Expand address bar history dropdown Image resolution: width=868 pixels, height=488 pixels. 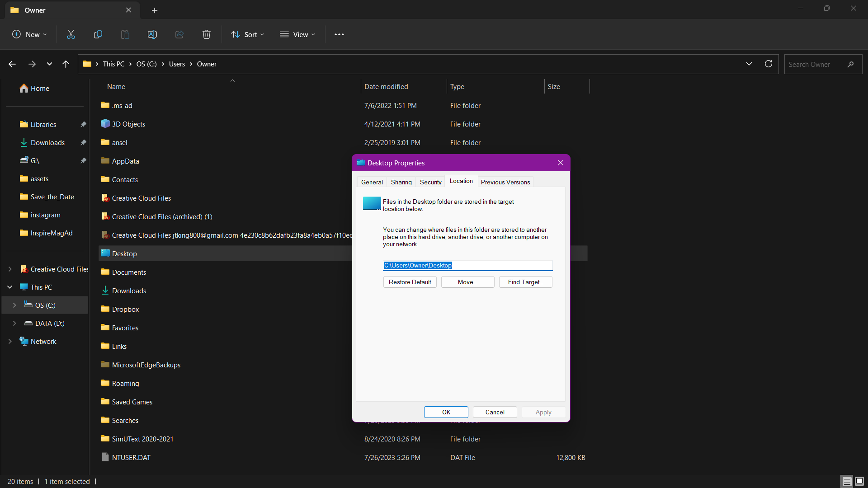pos(749,64)
